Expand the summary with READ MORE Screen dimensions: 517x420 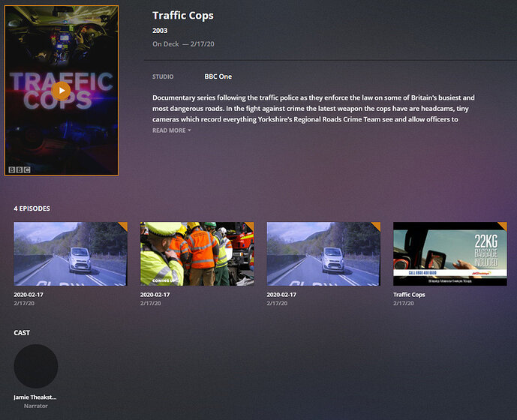coord(171,130)
